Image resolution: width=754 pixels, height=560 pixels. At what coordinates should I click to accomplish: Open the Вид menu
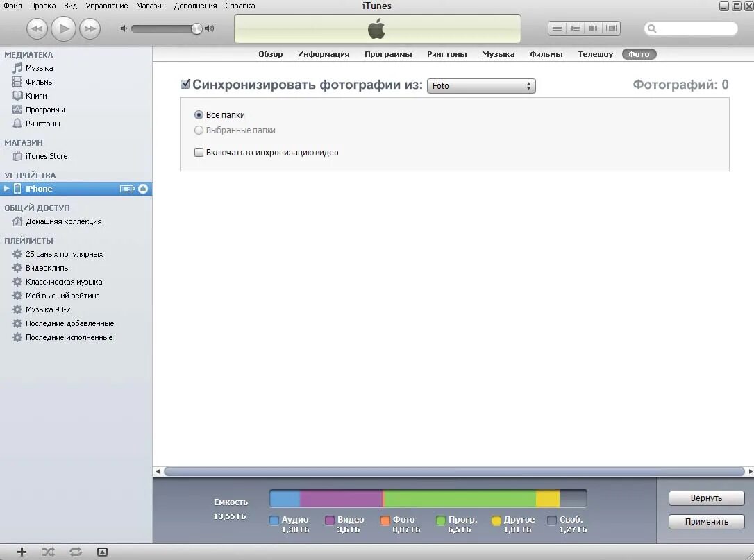click(x=70, y=6)
